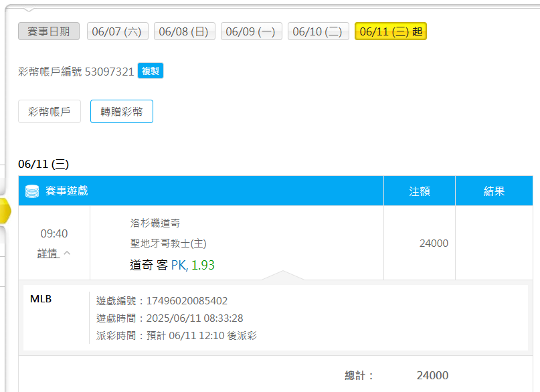Click the team name 洛杉磯道奇
Viewport: 540px width, 392px height.
coord(155,223)
